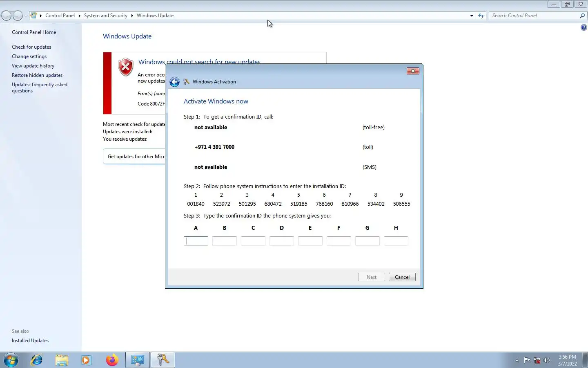This screenshot has width=588, height=368.
Task: Click Control Panel icon in address bar
Action: click(34, 16)
